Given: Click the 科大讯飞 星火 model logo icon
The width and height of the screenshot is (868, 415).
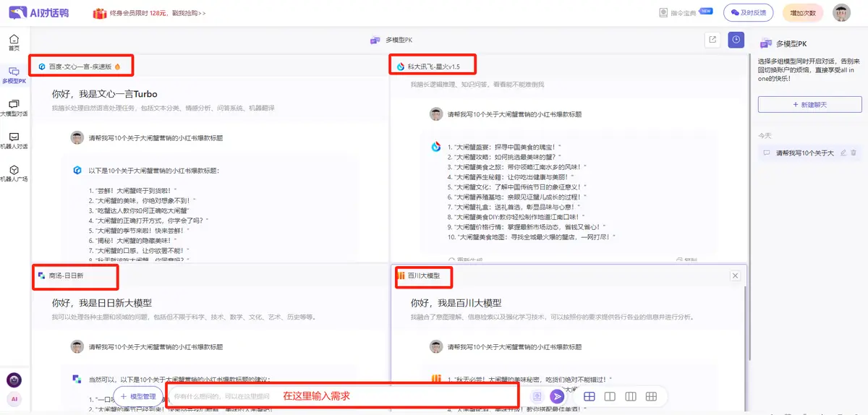Looking at the screenshot, I should (x=400, y=67).
